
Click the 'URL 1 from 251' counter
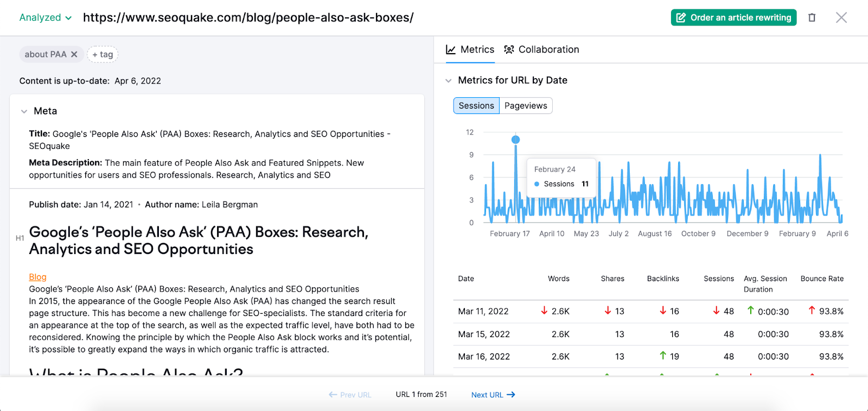[422, 394]
